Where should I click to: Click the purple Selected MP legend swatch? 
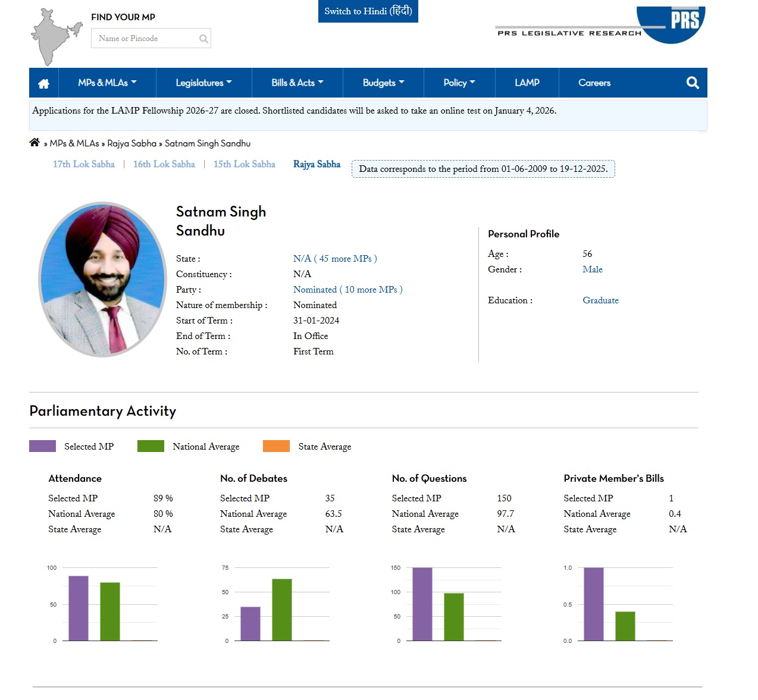[x=42, y=446]
